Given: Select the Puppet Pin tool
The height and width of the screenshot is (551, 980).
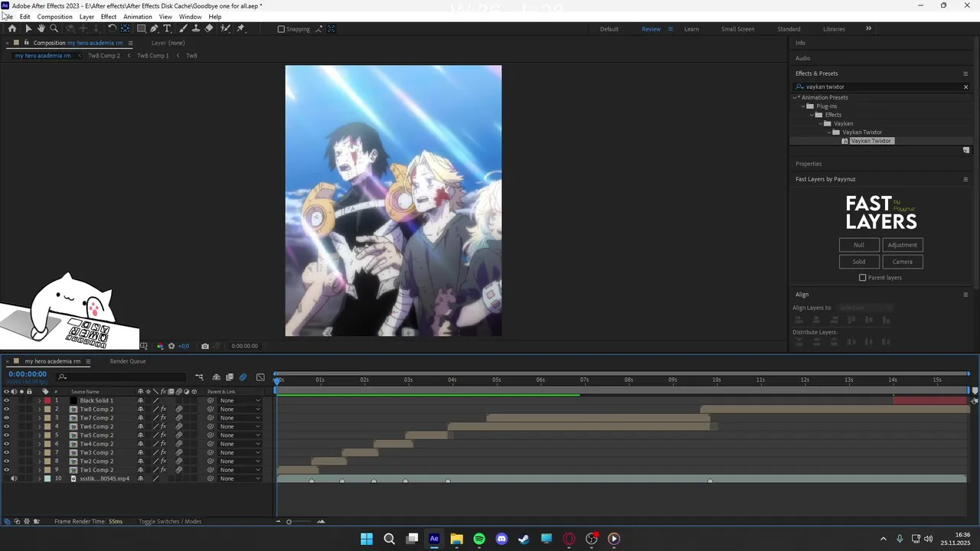Looking at the screenshot, I should 240,28.
